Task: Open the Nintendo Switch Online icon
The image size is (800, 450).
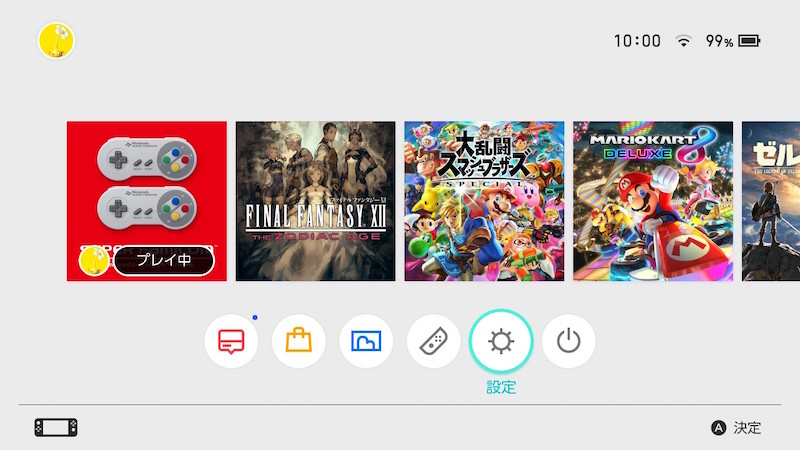Action: pos(231,341)
